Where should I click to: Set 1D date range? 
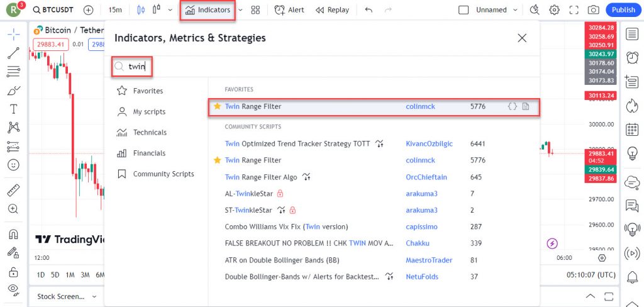[41, 275]
